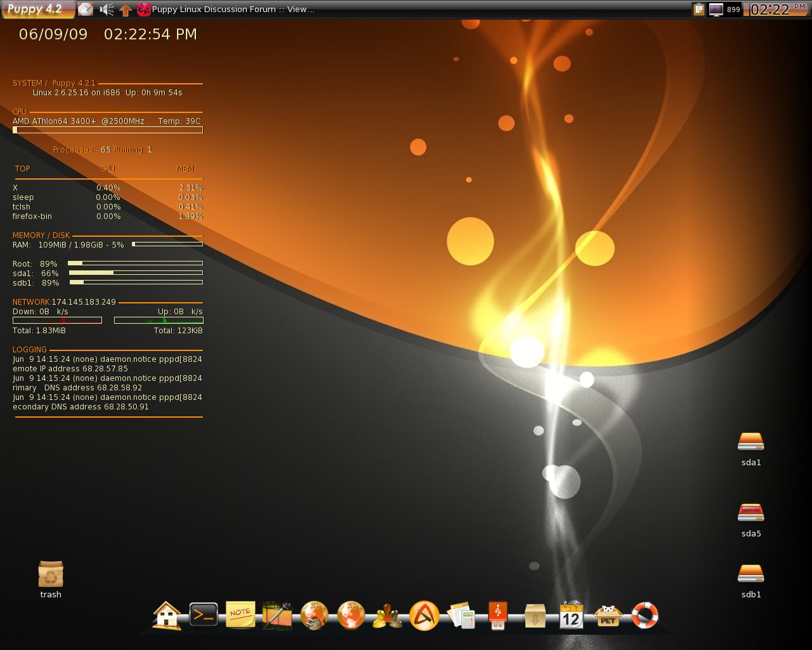
Task: Click the sleep process row
Action: pos(108,197)
